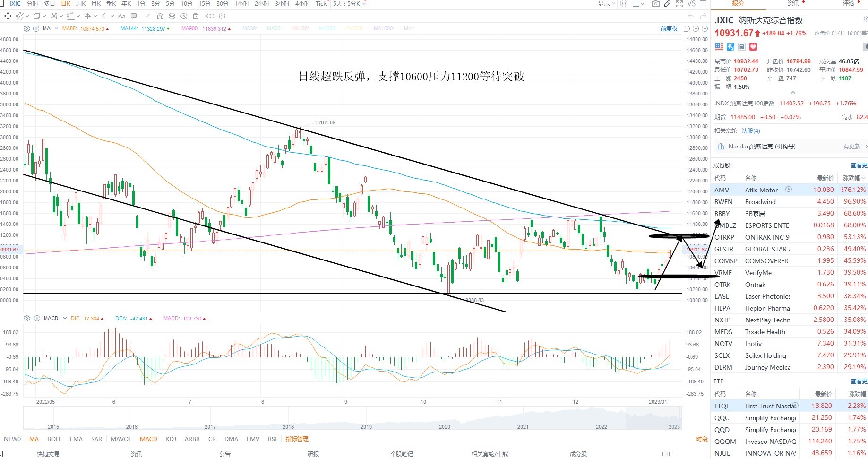
Task: Expand the MA indicator dropdown arrow
Action: click(56, 29)
